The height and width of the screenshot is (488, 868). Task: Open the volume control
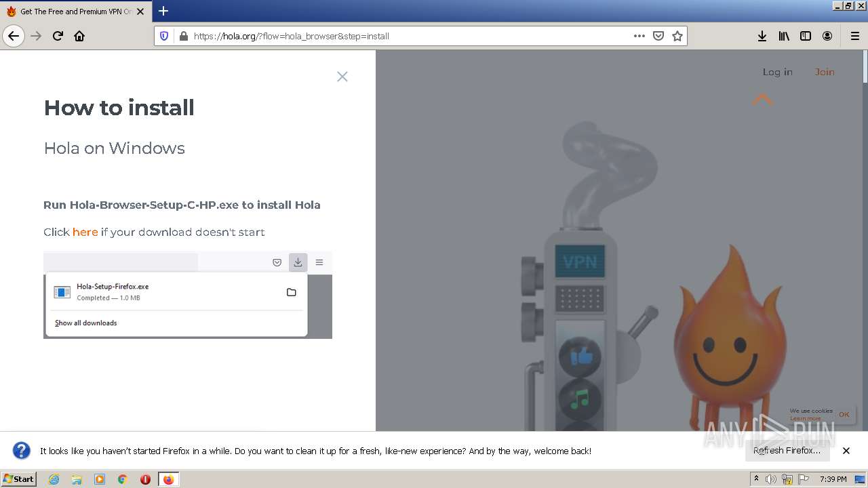pyautogui.click(x=771, y=479)
